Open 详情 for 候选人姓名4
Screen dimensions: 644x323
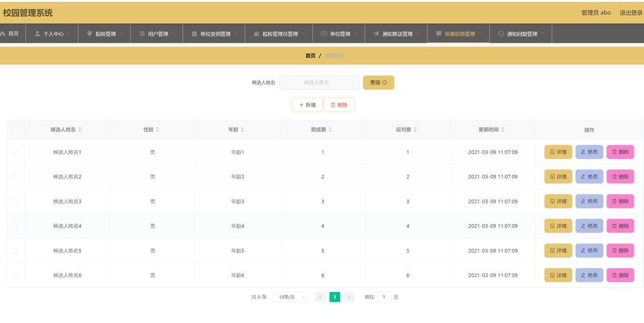(x=558, y=225)
